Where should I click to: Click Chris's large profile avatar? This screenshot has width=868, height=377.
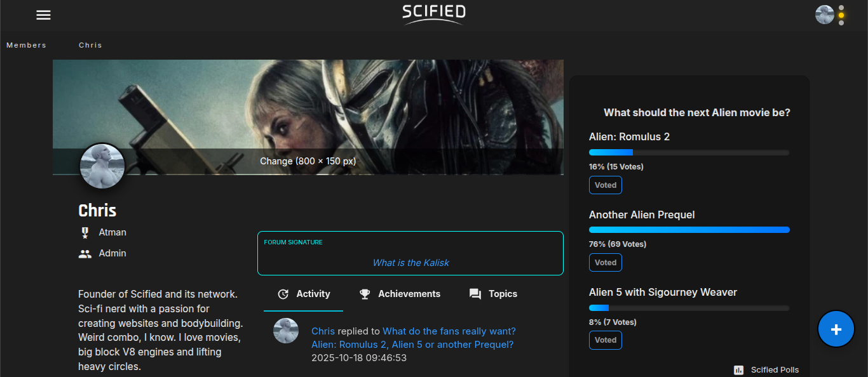[x=102, y=166]
